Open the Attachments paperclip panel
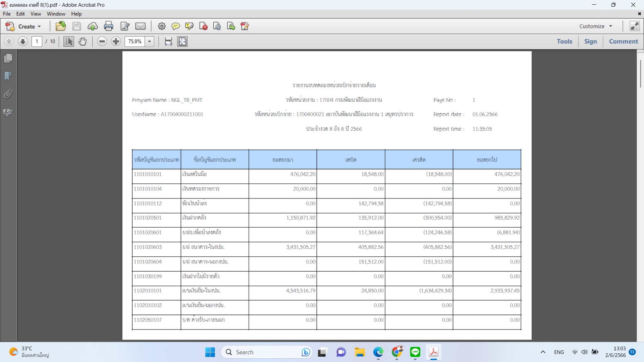The height and width of the screenshot is (362, 644). click(x=8, y=94)
